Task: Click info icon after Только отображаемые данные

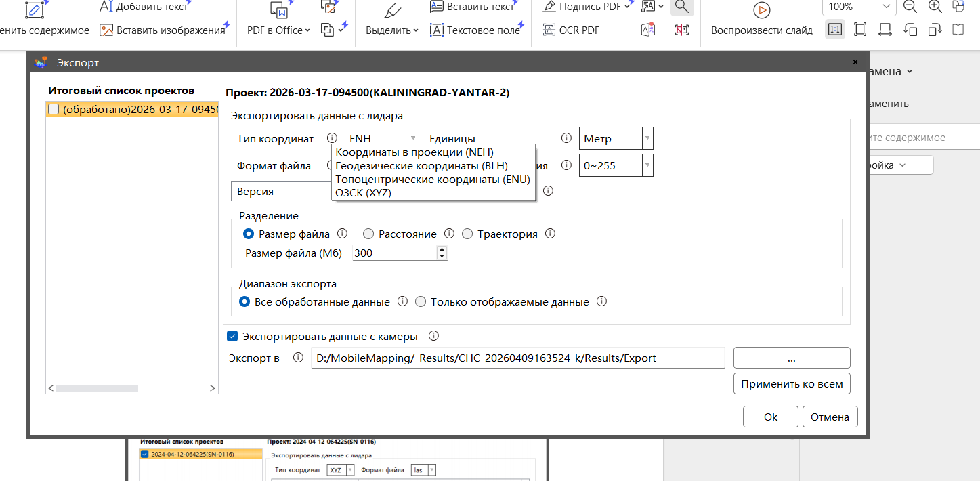Action: click(x=601, y=301)
